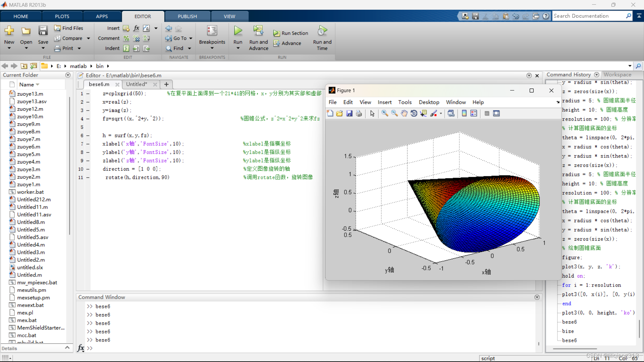The height and width of the screenshot is (362, 644).
Task: Open the Tools menu in Figure 1
Action: point(405,102)
